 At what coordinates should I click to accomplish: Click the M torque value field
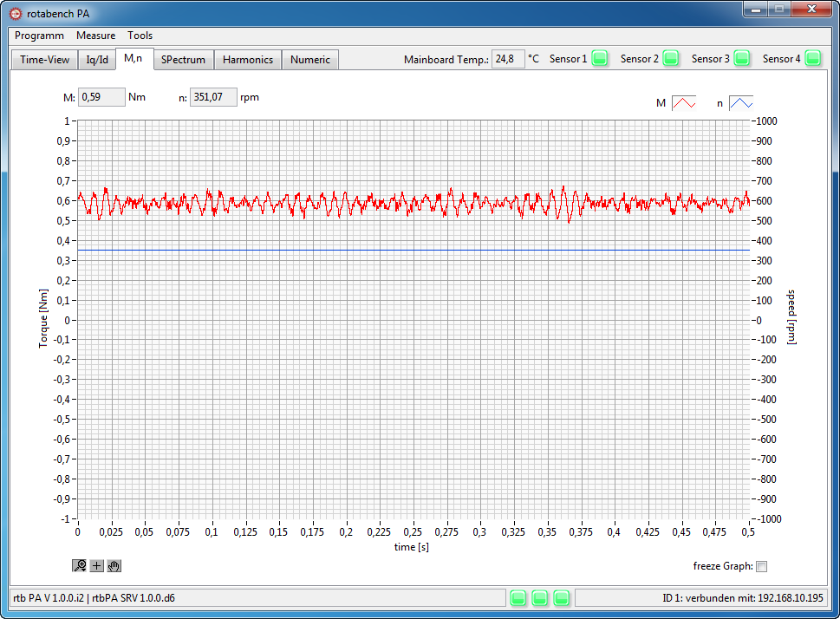coord(101,97)
